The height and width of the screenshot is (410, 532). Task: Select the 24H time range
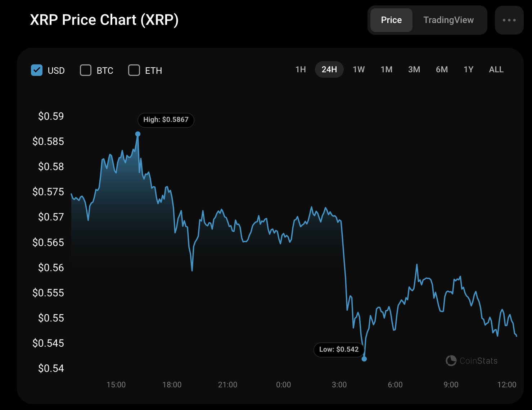(x=329, y=69)
